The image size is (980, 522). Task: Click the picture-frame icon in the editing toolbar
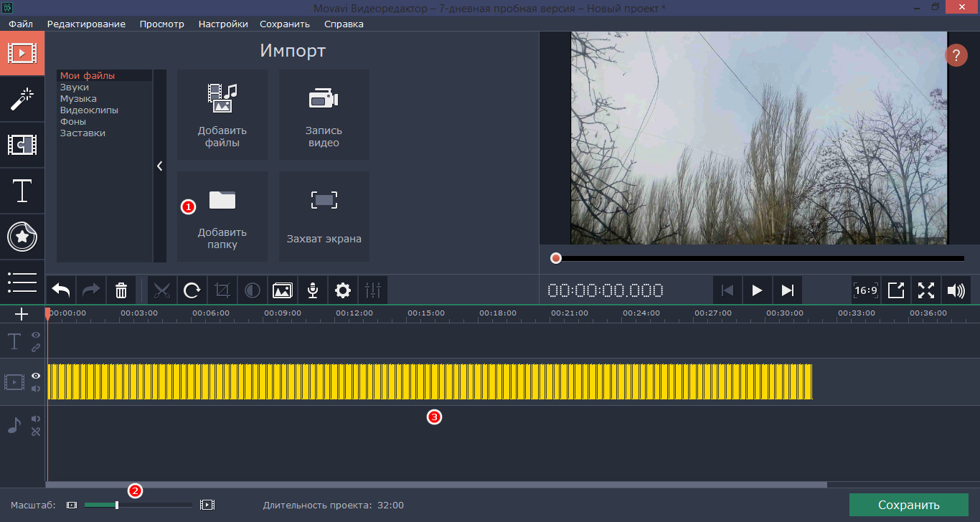tap(283, 290)
